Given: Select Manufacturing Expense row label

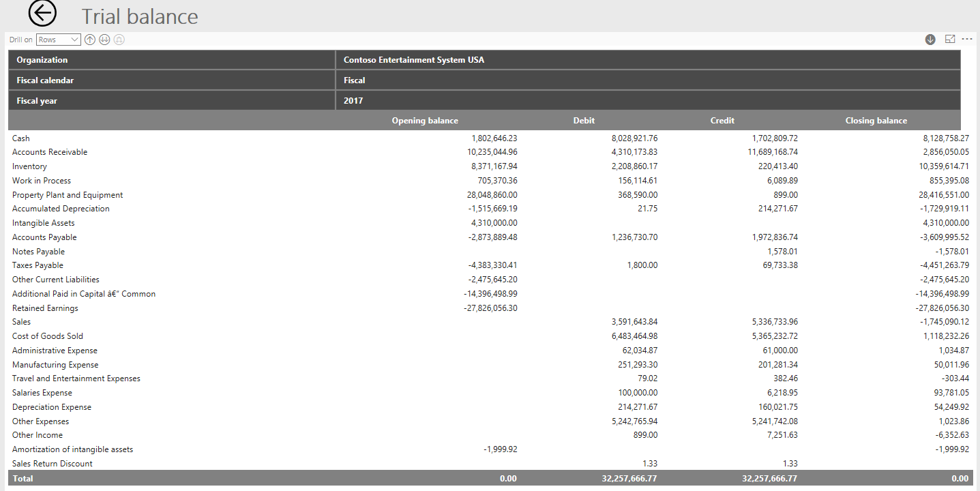Looking at the screenshot, I should (x=55, y=365).
